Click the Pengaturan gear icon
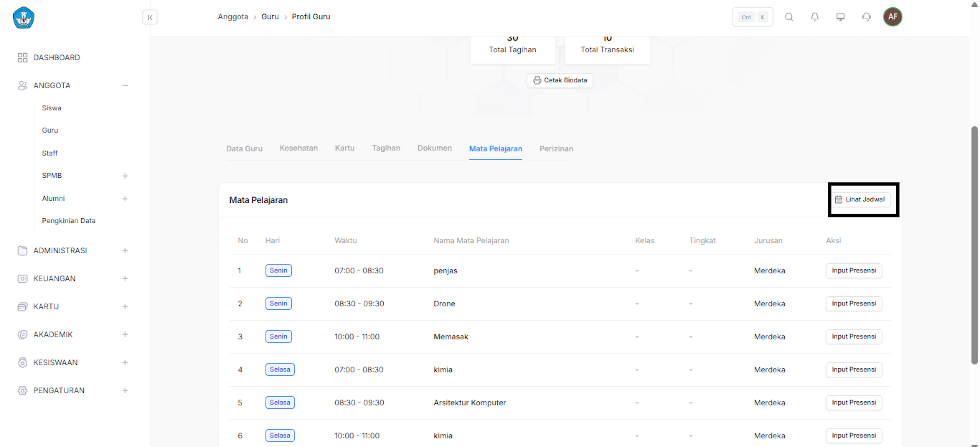The height and width of the screenshot is (447, 980). click(22, 391)
